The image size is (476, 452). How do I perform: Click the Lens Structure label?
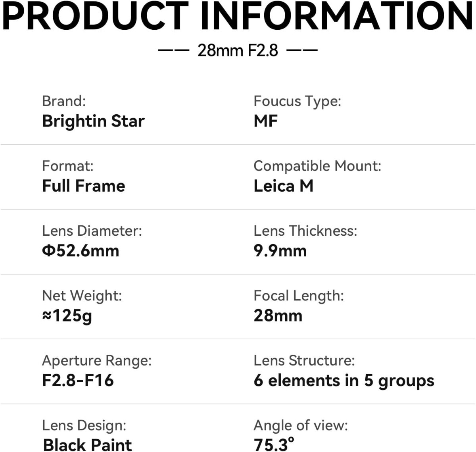point(304,360)
